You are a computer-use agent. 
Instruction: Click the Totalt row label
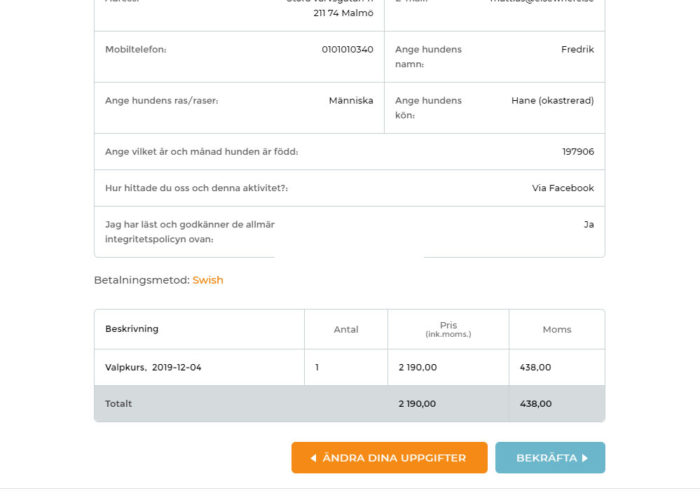click(118, 404)
